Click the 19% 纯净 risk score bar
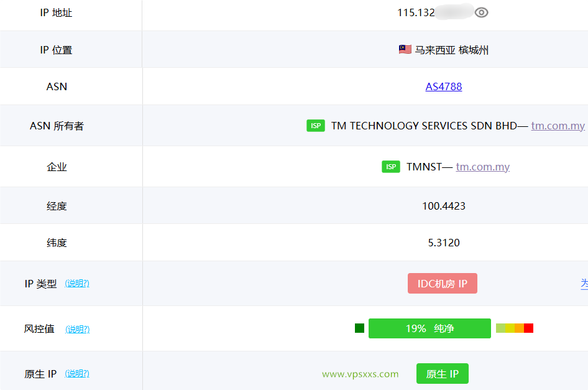This screenshot has width=588, height=390. click(430, 328)
